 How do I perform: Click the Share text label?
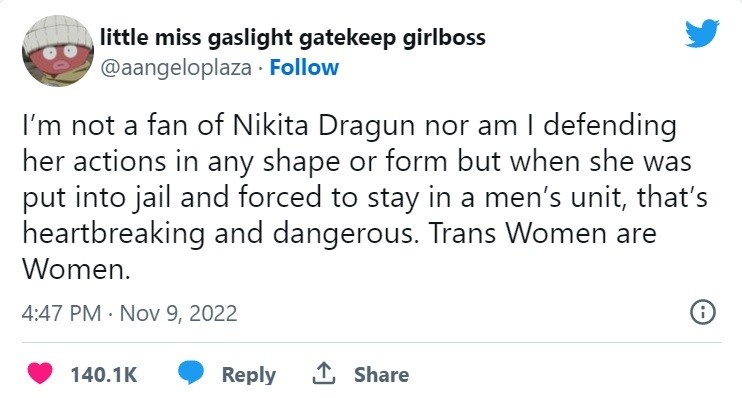tap(381, 374)
